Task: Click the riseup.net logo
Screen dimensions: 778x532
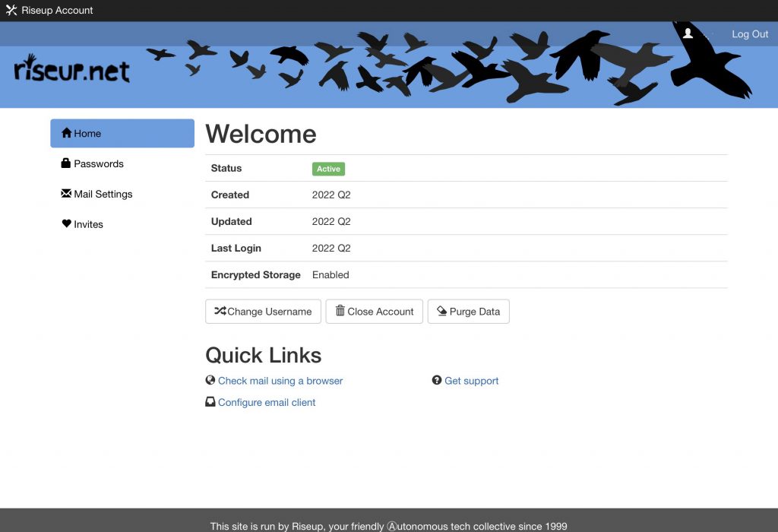Action: [72, 70]
